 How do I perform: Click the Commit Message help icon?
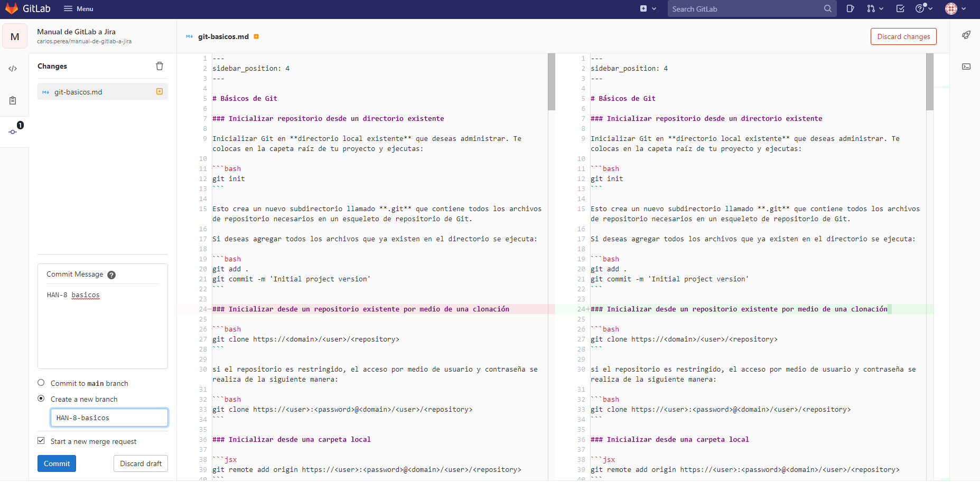tap(111, 274)
